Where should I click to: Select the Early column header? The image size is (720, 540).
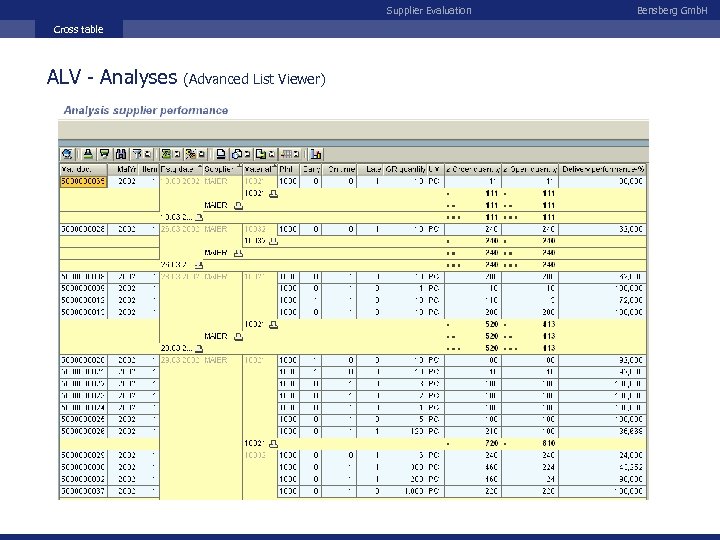coord(310,169)
